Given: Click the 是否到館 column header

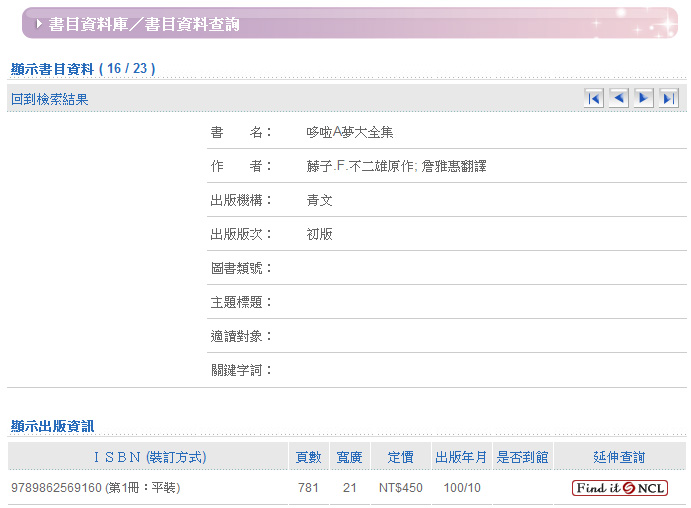Looking at the screenshot, I should 522,457.
